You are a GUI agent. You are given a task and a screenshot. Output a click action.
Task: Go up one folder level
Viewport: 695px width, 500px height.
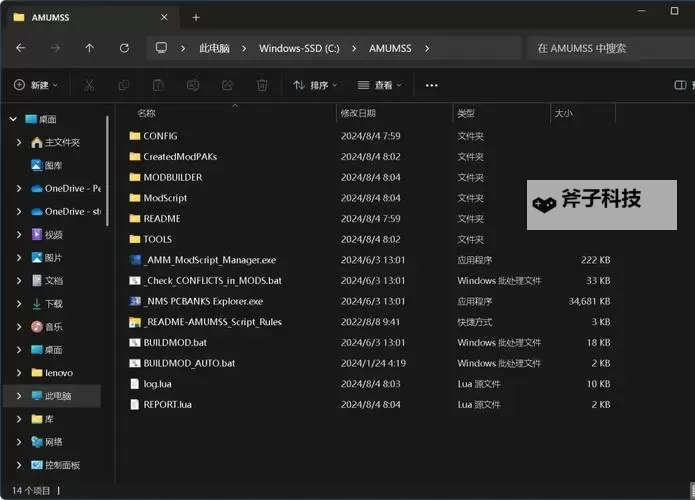click(90, 48)
